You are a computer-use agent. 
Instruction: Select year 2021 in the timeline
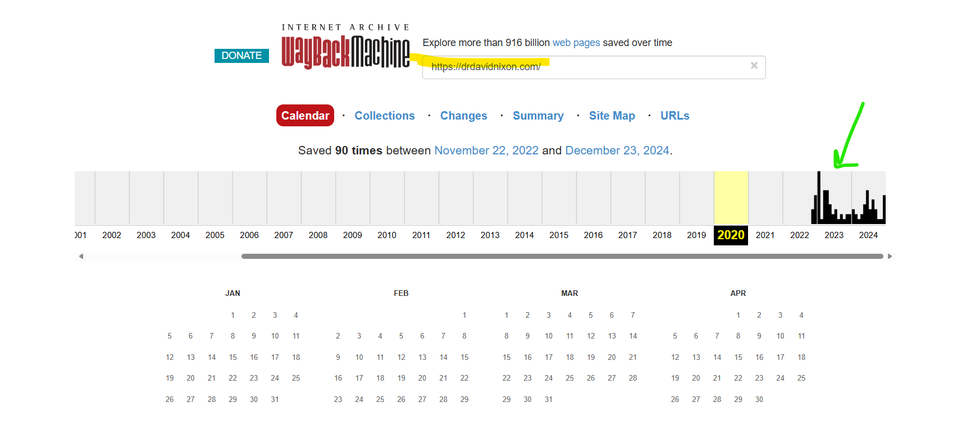(765, 235)
